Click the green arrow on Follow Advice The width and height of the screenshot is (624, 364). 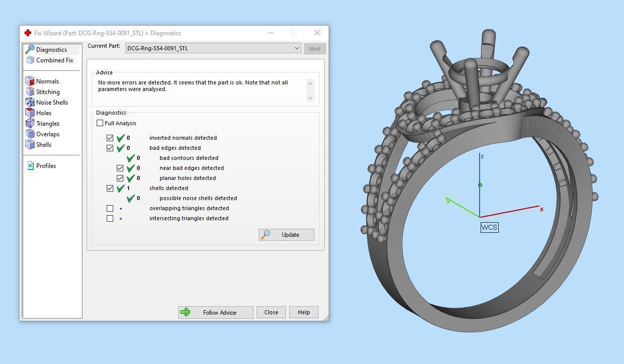click(x=185, y=312)
